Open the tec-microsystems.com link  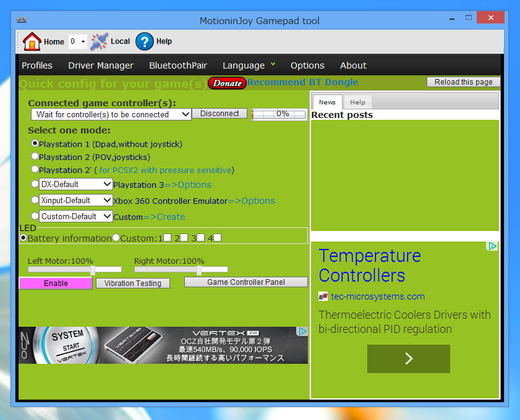tap(378, 296)
